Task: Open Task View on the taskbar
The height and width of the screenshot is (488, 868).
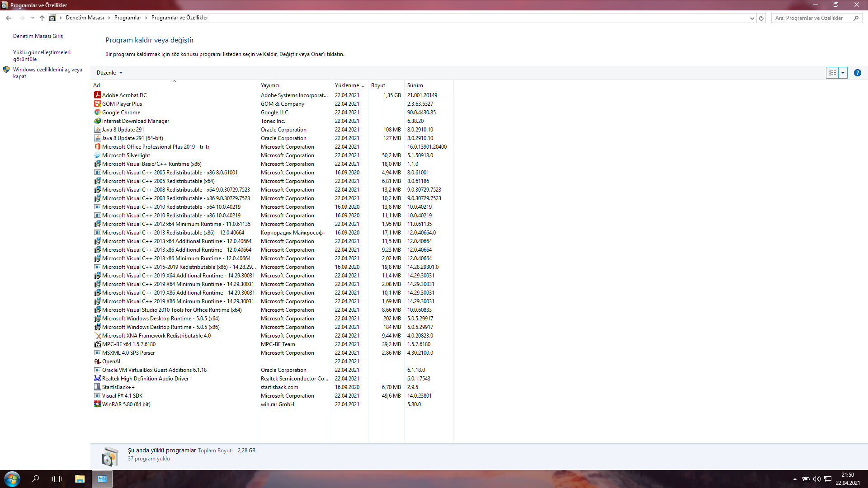Action: click(57, 479)
